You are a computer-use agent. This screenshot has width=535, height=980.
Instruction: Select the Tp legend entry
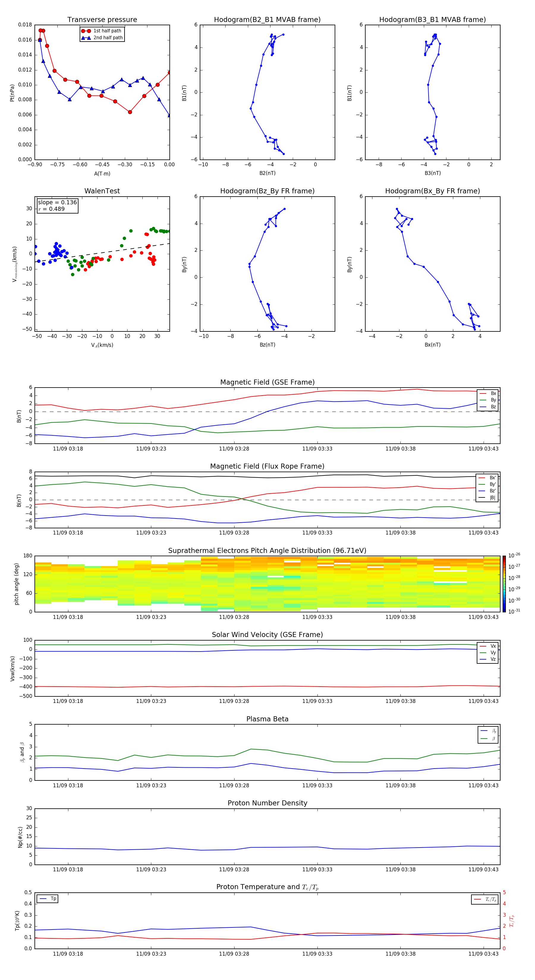click(48, 899)
